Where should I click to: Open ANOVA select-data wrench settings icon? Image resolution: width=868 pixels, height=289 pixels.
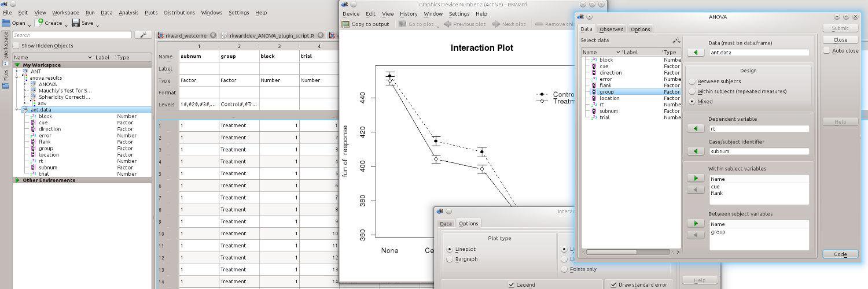click(x=676, y=40)
